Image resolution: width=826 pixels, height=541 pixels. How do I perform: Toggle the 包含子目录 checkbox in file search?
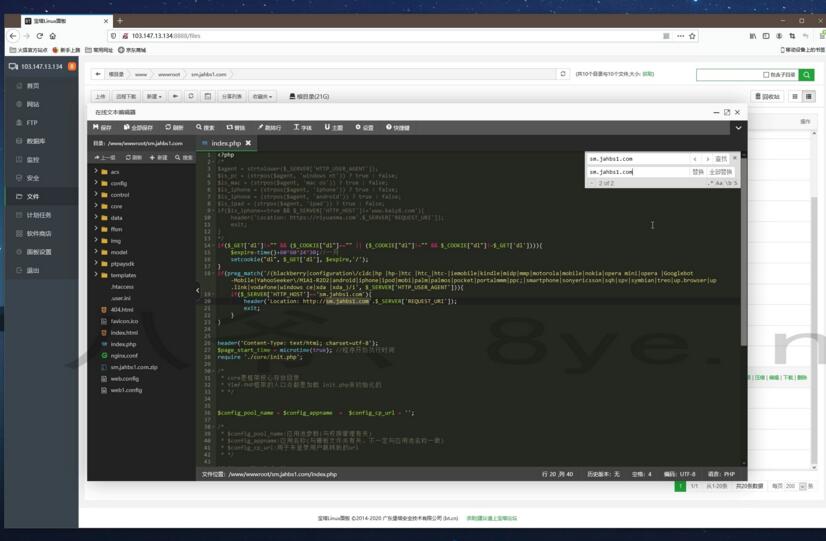(766, 75)
